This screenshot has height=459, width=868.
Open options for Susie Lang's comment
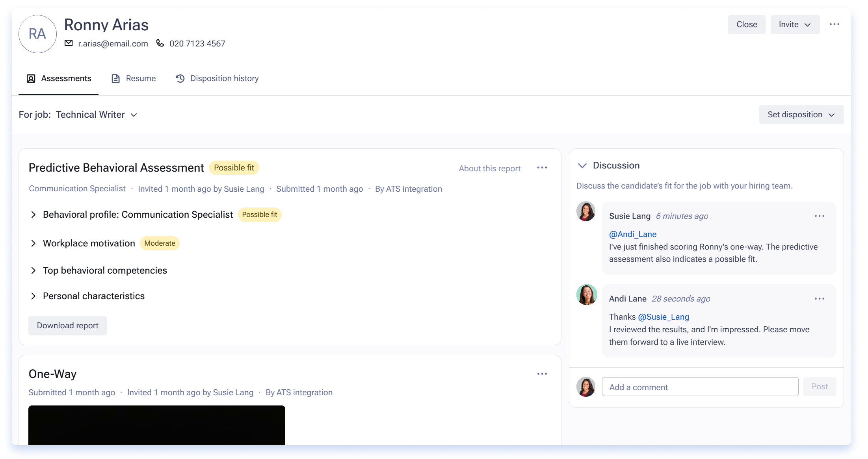[819, 216]
